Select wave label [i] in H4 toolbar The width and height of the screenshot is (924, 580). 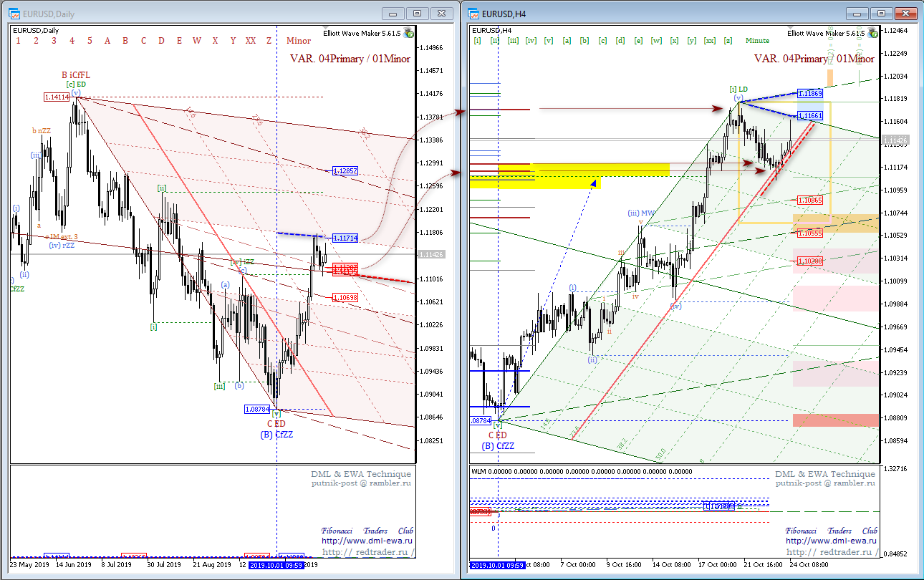(x=477, y=41)
